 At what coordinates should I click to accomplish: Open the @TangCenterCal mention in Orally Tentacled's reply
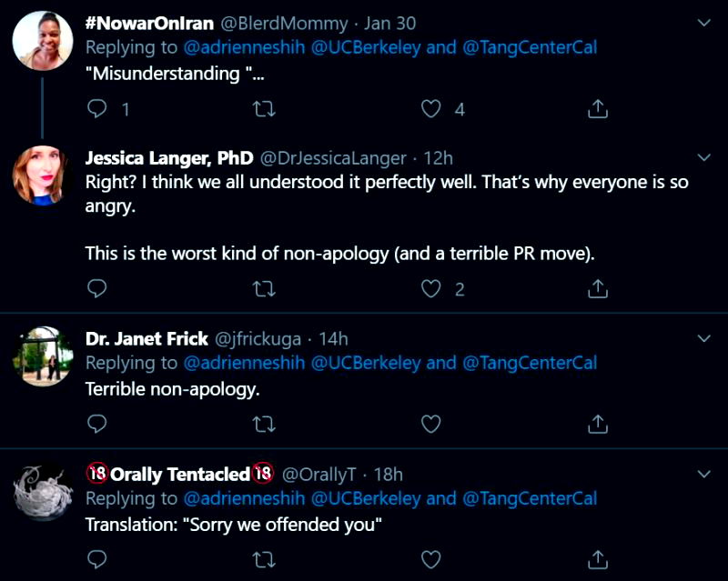tap(530, 498)
